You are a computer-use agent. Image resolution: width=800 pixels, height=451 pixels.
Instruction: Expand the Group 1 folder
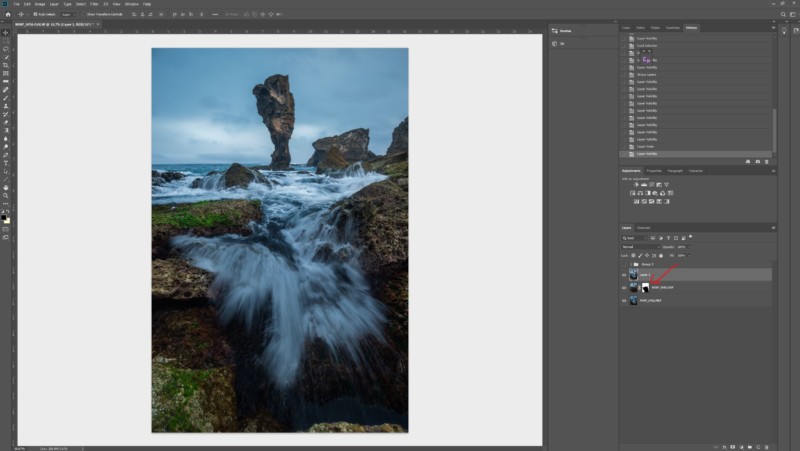[x=631, y=264]
